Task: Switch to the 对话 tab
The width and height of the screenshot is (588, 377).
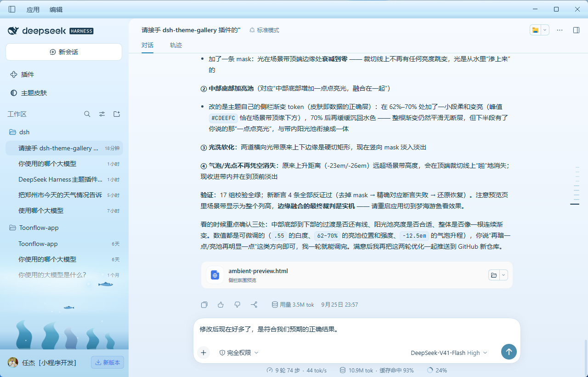Action: 147,45
